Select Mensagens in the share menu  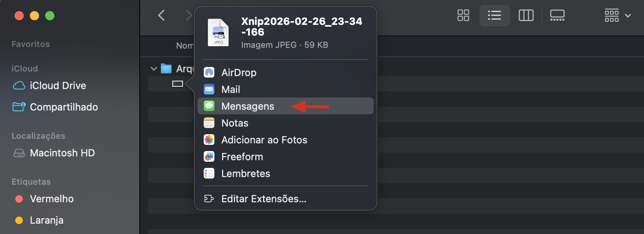(x=247, y=106)
